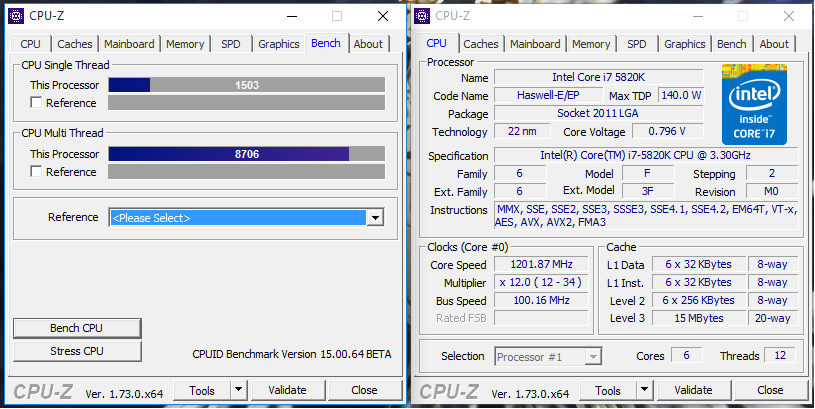Enable the Reference checkbox under CPU Multi Thread

click(x=36, y=172)
